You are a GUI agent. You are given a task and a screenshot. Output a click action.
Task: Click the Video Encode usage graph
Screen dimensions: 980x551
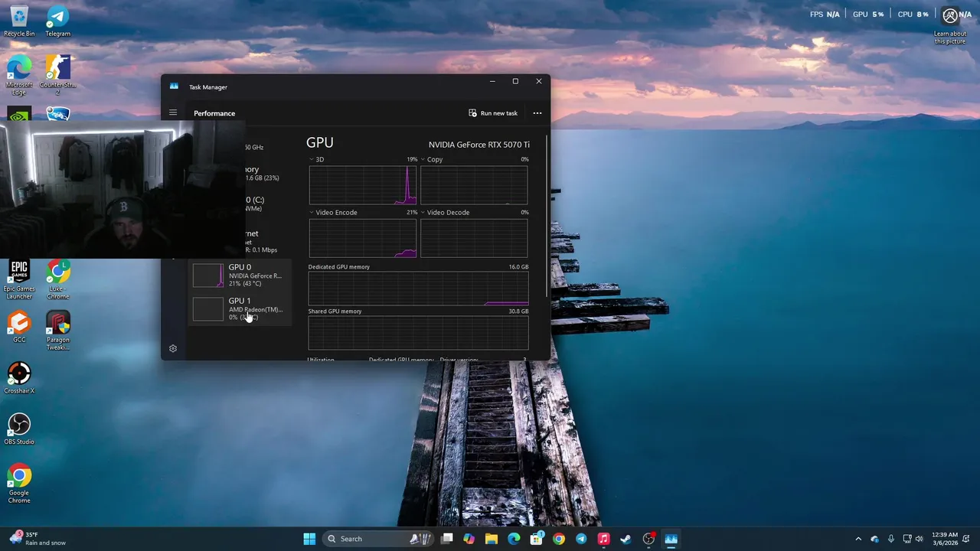[363, 238]
